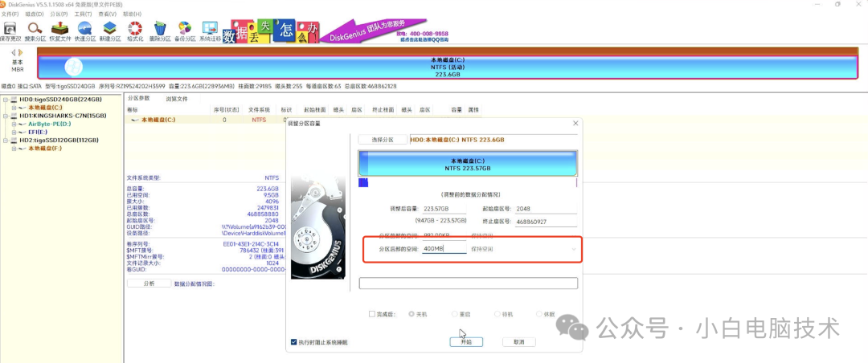Click the 删除分区 trash icon
Screen dimensions: 868x363
pos(160,31)
